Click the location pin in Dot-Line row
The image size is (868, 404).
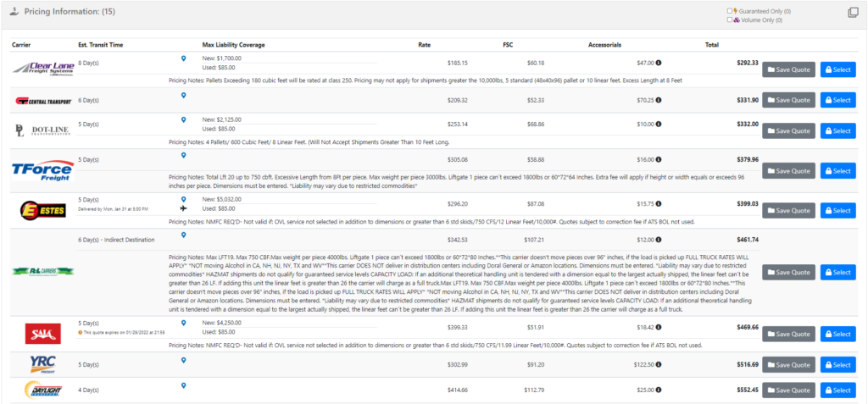[x=184, y=119]
